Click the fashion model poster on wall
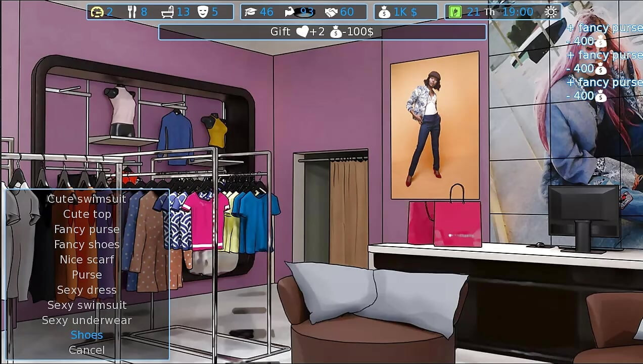The image size is (643, 364). pyautogui.click(x=435, y=125)
